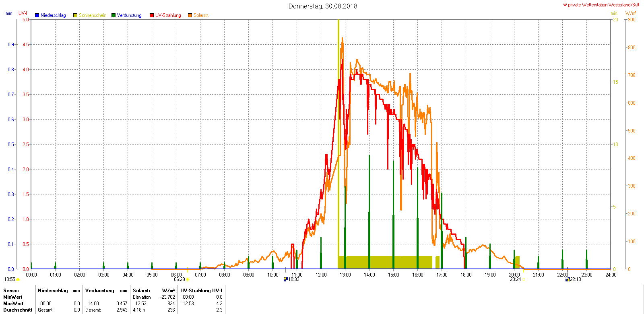644x314 pixels.
Task: Click the moon time 22:13
Action: pos(576,279)
